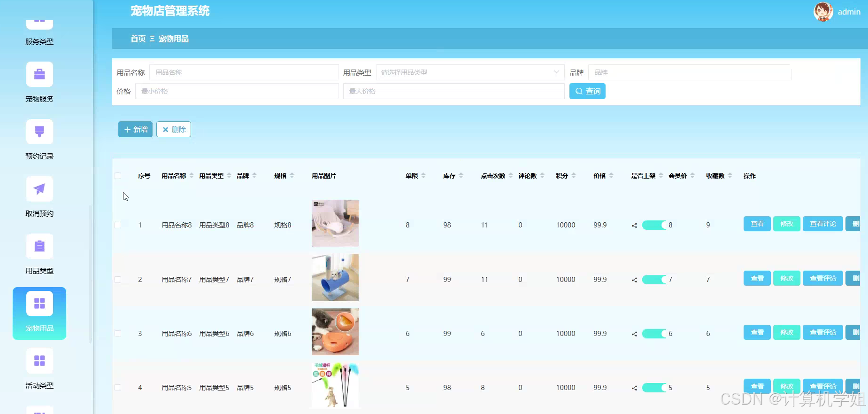The image size is (868, 414).
Task: Sort by 价格 column arrows
Action: tap(611, 176)
